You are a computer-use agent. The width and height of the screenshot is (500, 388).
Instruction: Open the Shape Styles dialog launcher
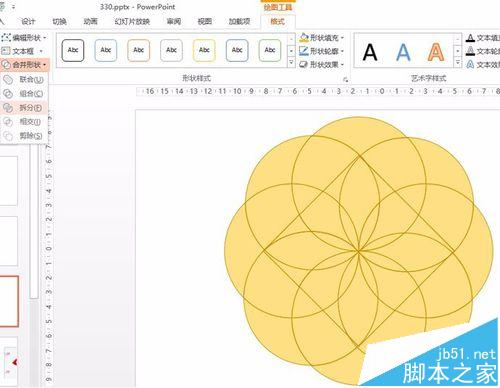pyautogui.click(x=346, y=80)
